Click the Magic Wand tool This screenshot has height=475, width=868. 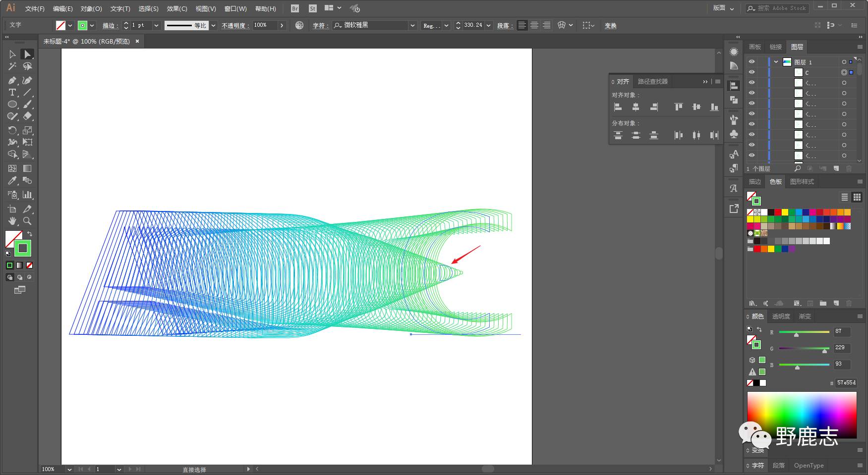click(x=12, y=66)
